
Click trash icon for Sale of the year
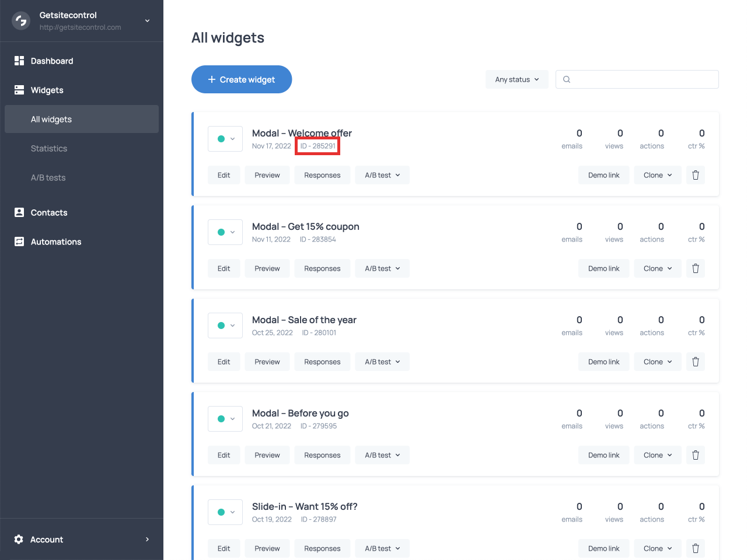(x=695, y=362)
